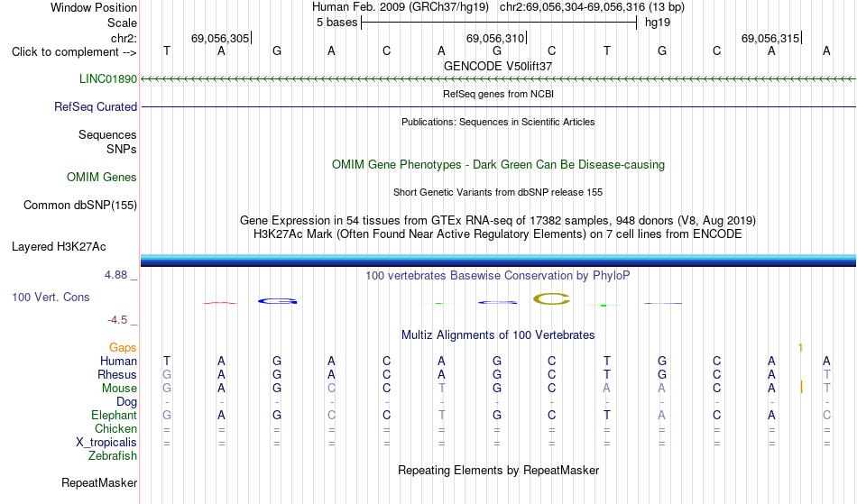Click 'Short Genetic Variants from dbSNP' title
Viewport: 857px width, 504px height.
[x=498, y=192]
